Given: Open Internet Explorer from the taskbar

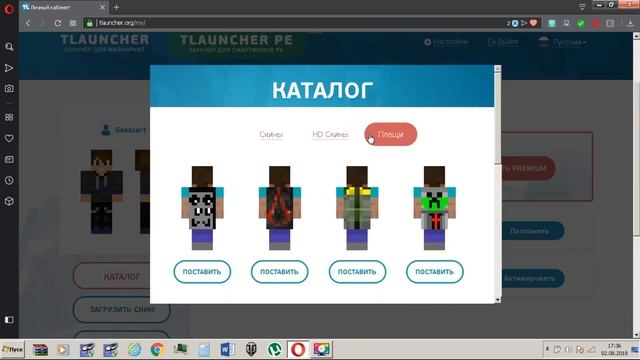Looking at the screenshot, I should coord(134,349).
